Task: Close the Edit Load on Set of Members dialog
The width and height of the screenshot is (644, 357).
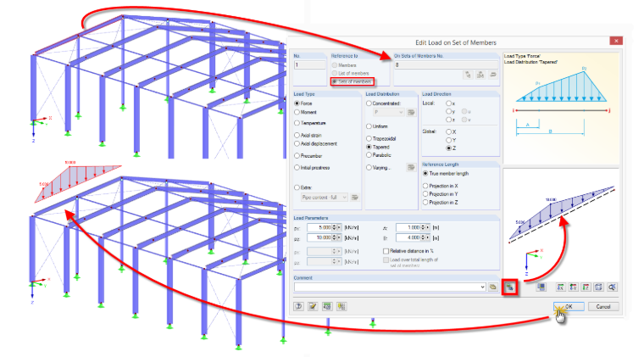Action: point(616,41)
